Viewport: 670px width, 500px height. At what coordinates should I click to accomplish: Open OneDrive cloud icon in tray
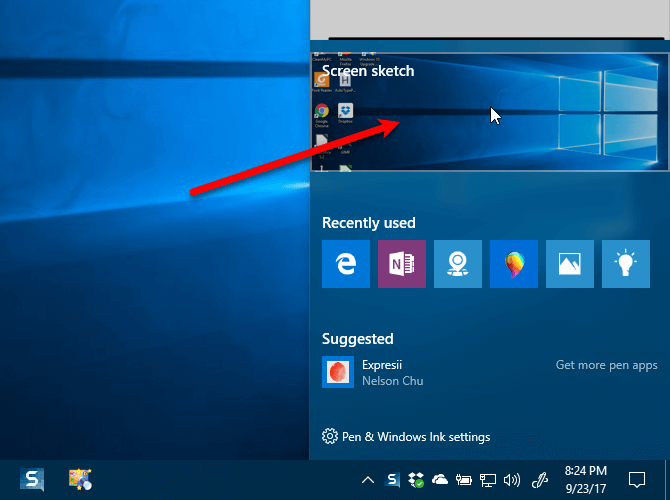point(440,480)
